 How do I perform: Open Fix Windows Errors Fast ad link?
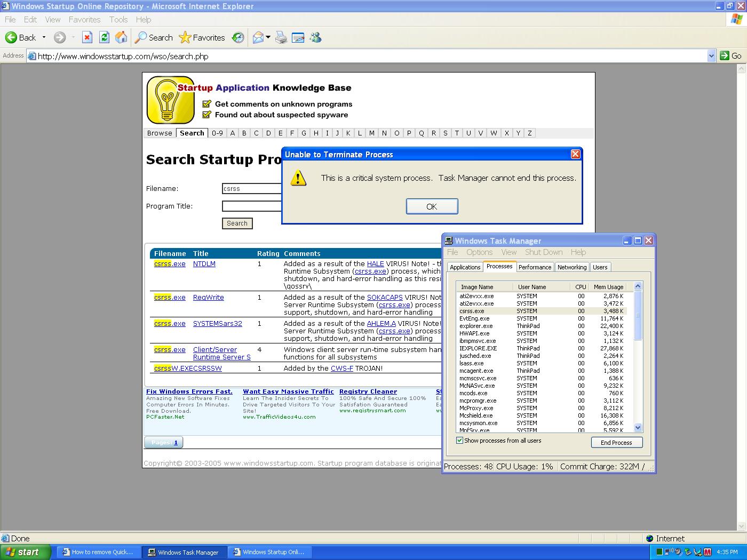coord(189,391)
